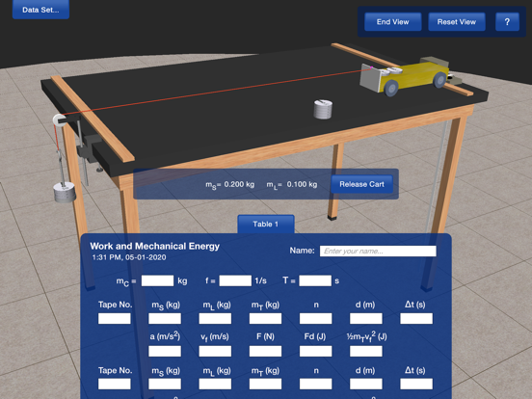Click the mass stack sitting on tabletop

point(323,109)
